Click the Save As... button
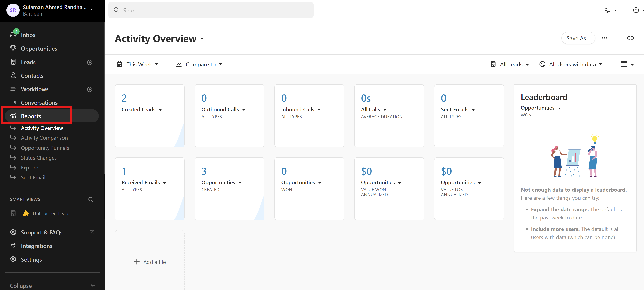Image resolution: width=644 pixels, height=290 pixels. (578, 38)
